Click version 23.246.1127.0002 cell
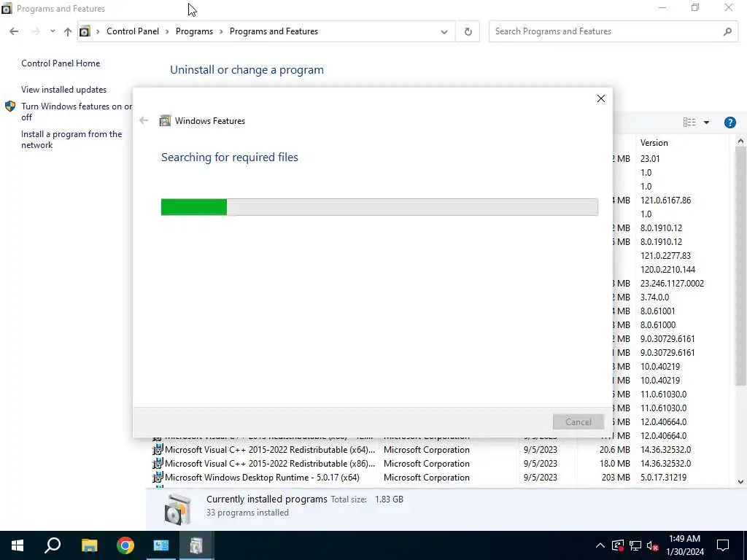 click(672, 284)
